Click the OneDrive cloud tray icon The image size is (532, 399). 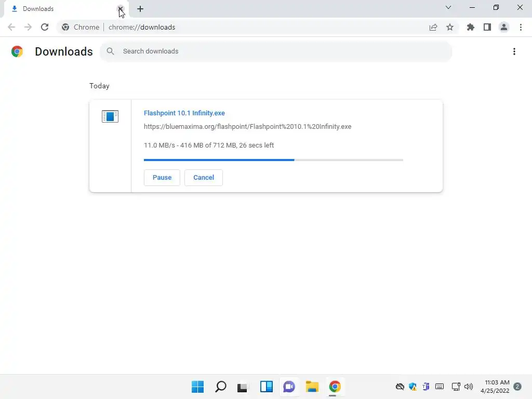coord(400,387)
